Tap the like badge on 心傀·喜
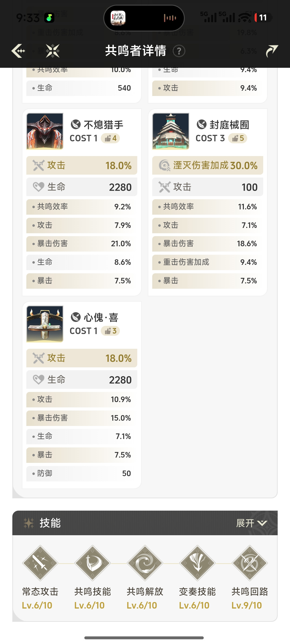290x644 pixels. click(110, 331)
